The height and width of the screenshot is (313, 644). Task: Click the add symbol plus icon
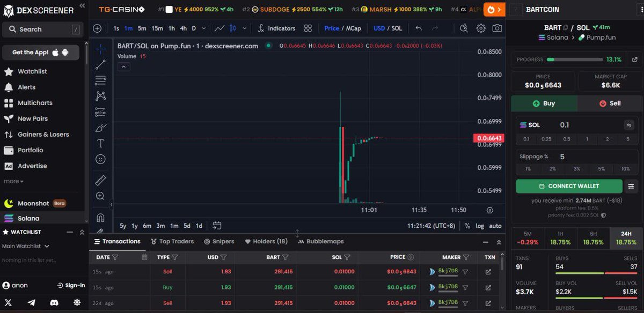tap(97, 28)
